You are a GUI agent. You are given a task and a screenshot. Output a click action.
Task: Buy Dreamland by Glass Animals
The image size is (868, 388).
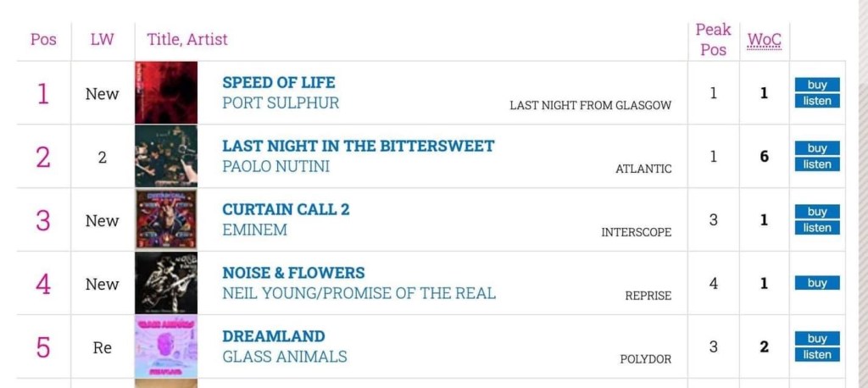[x=817, y=339]
